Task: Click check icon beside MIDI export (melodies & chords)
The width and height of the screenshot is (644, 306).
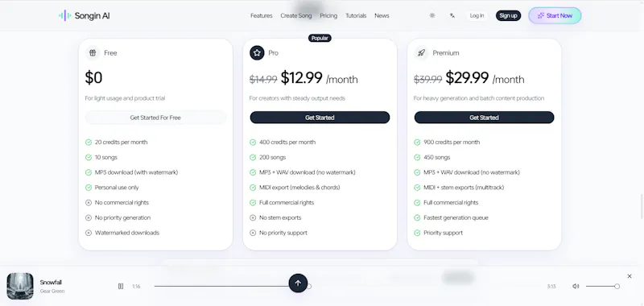Action: pyautogui.click(x=253, y=188)
